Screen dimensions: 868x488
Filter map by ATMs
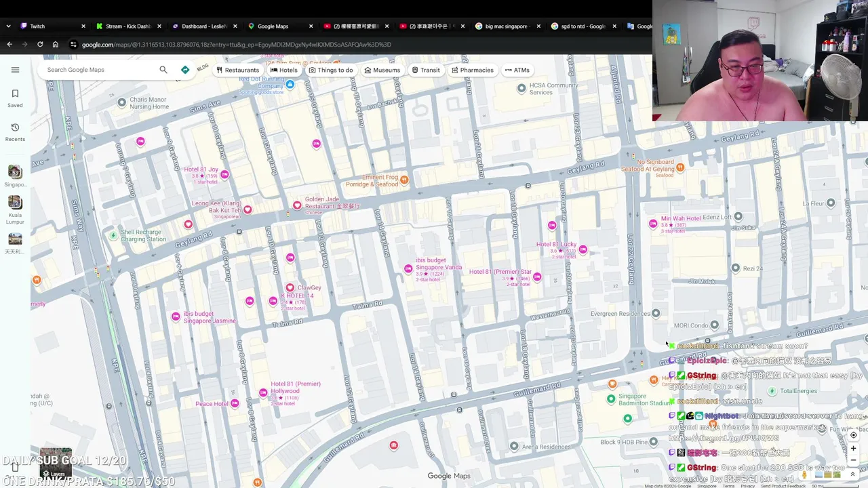[517, 70]
